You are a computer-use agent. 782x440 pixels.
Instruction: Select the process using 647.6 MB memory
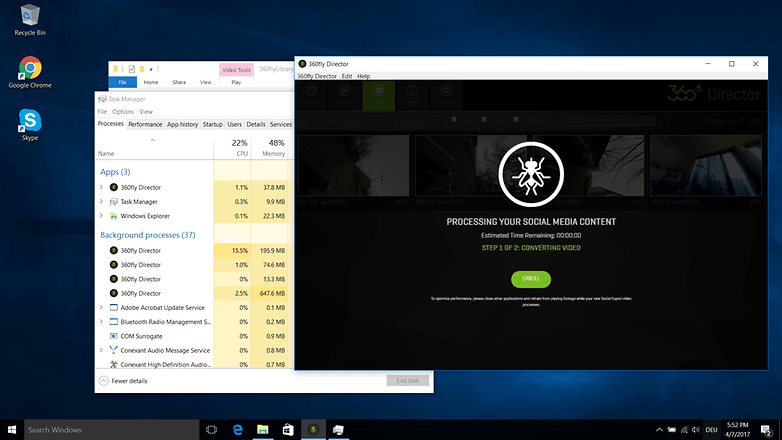click(x=195, y=293)
